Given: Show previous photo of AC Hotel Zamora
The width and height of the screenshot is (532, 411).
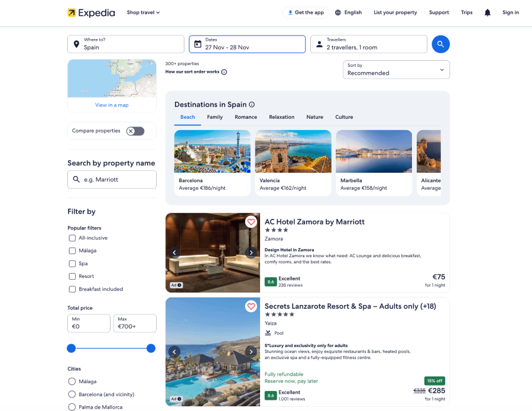Looking at the screenshot, I should 174,253.
